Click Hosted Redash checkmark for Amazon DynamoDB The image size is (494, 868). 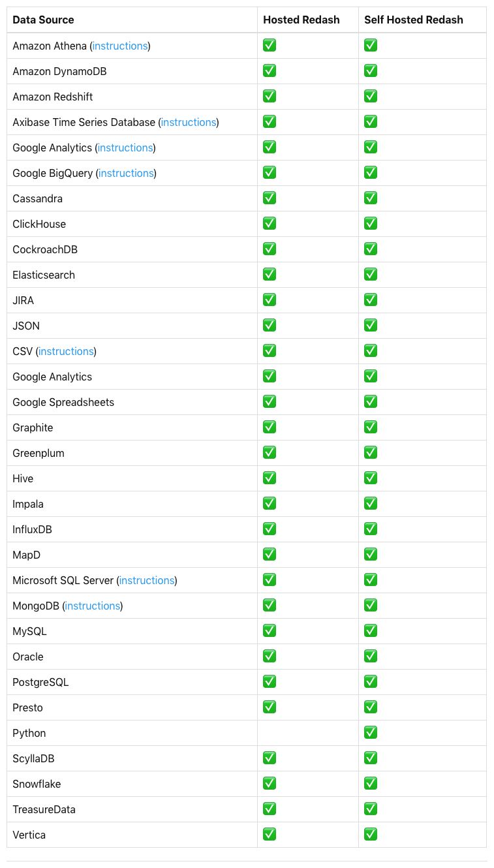[x=270, y=70]
